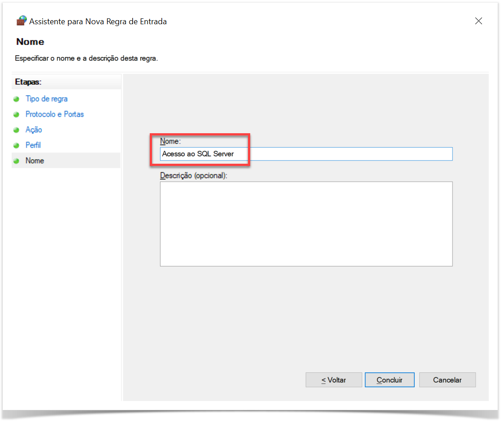This screenshot has width=504, height=423.
Task: Jump to the Ação step
Action: (34, 130)
